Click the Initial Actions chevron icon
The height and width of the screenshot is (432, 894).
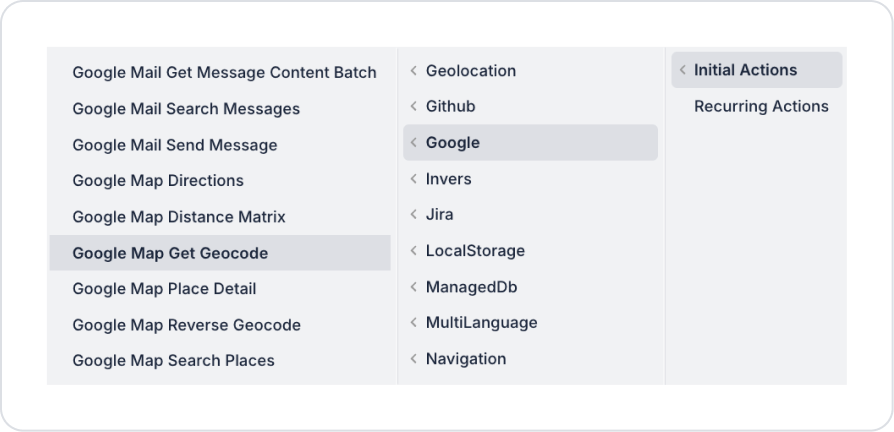(x=682, y=70)
